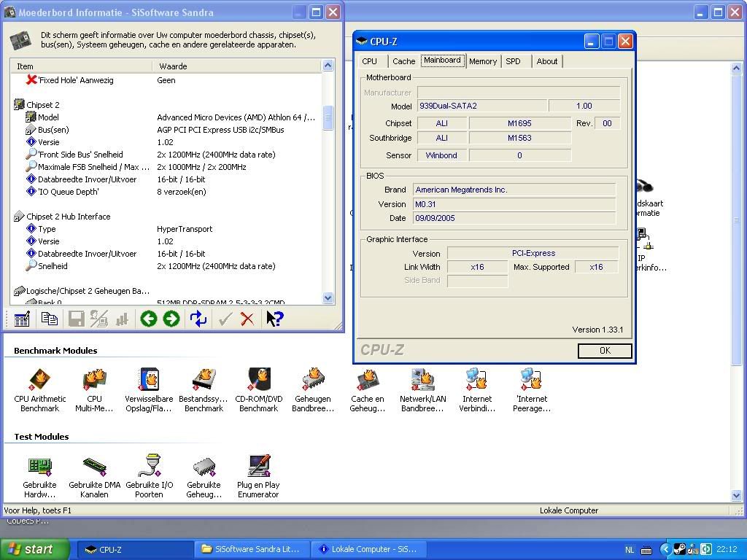Click the BIOS version M0.31 field
Image resolution: width=747 pixels, height=560 pixels.
[514, 204]
